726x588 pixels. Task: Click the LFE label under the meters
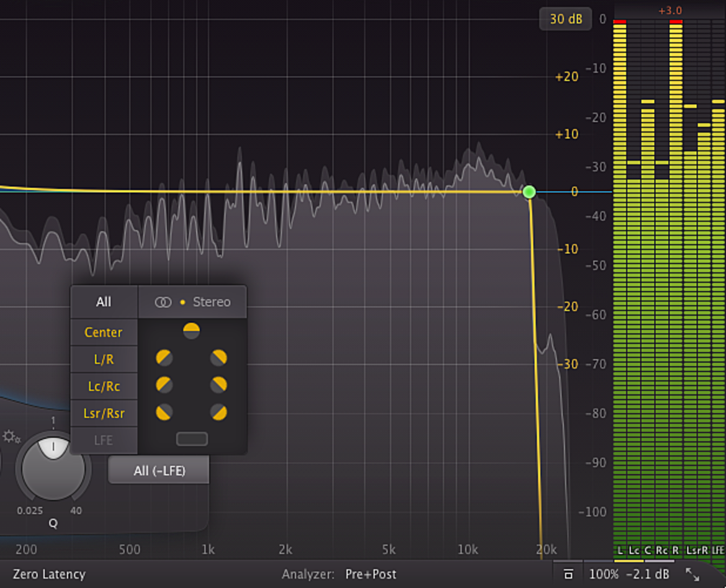[718, 550]
